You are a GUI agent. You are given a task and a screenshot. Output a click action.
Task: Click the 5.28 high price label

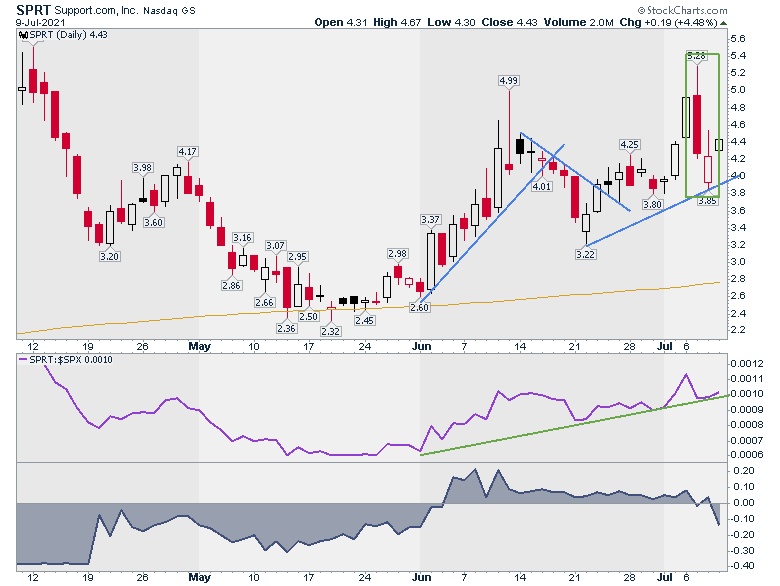click(x=696, y=56)
